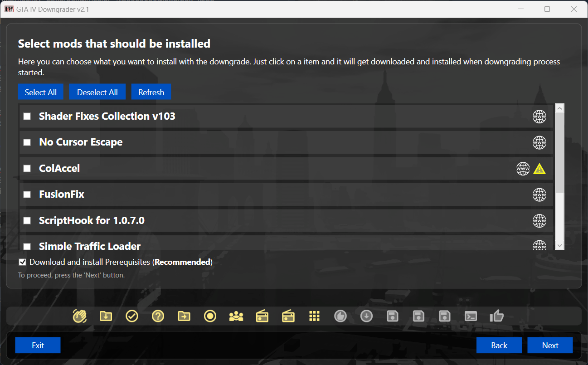Click the final thumbs-up finish step icon
Viewport: 588px width, 365px height.
coord(497,316)
